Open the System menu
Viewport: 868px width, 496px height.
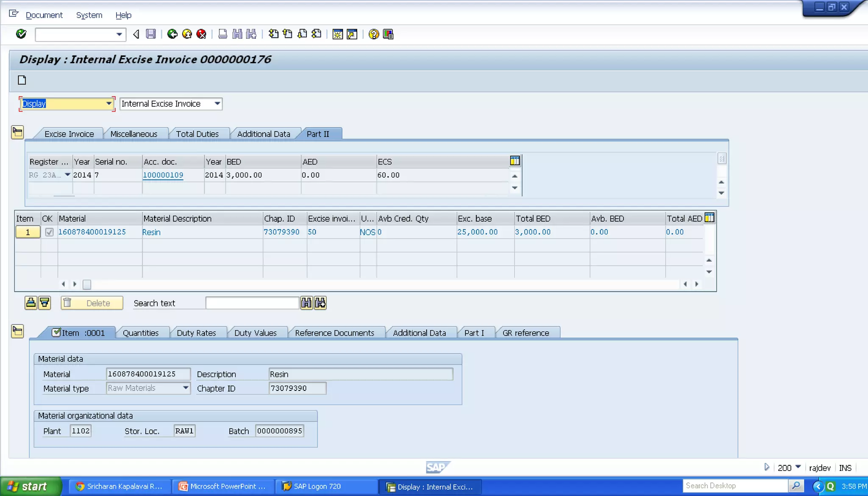[x=89, y=15]
